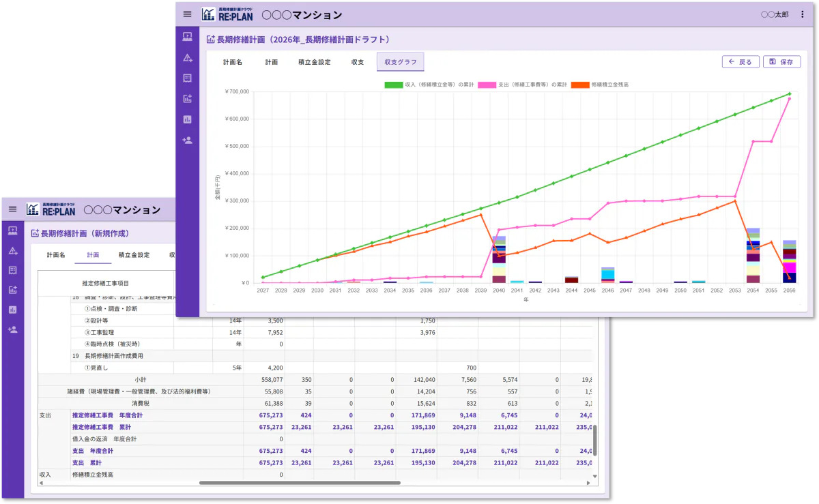Switch to the 収支 tab in chart window

coord(358,62)
